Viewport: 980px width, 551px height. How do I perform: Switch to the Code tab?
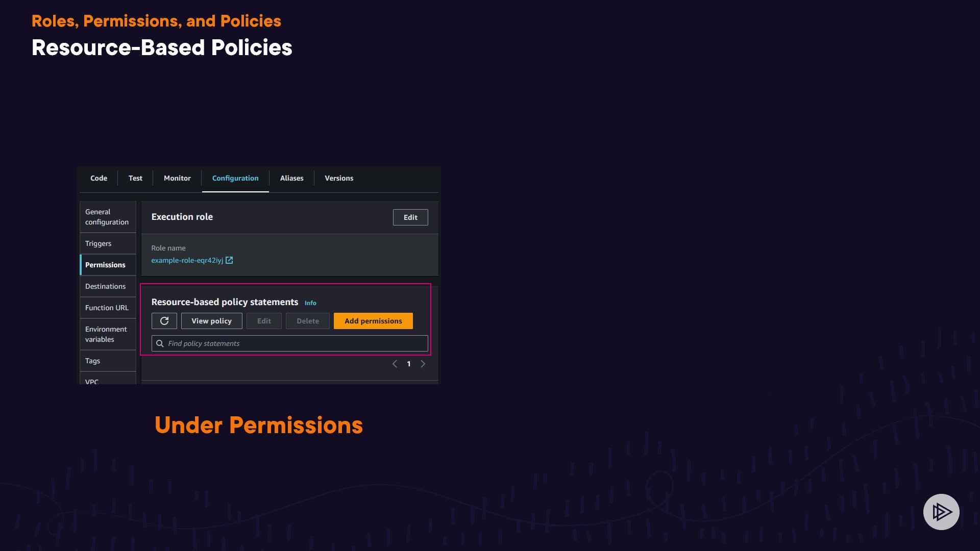(99, 178)
